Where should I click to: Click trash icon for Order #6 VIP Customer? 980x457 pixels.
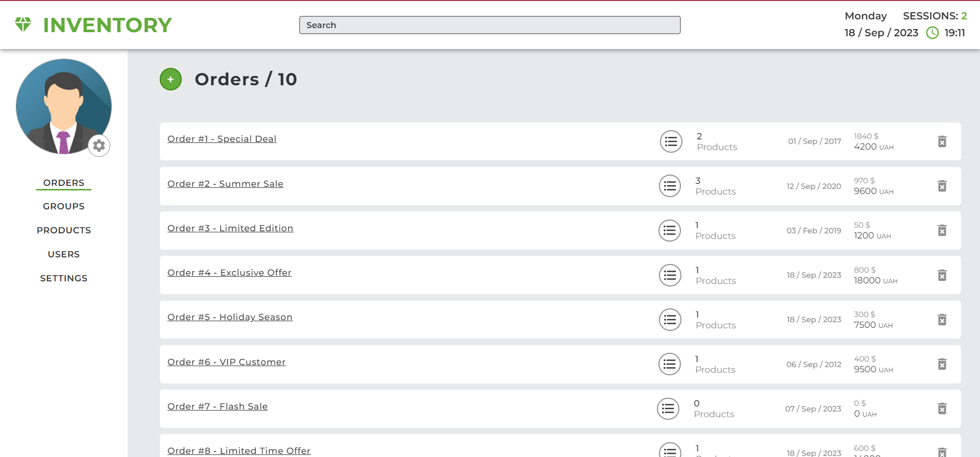tap(942, 364)
